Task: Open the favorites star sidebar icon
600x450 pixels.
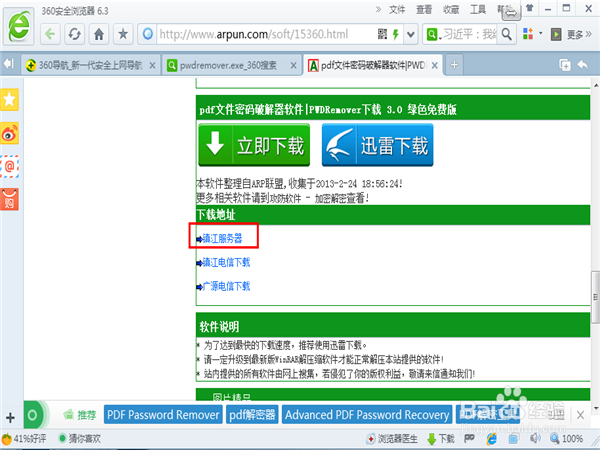Action: [x=10, y=100]
